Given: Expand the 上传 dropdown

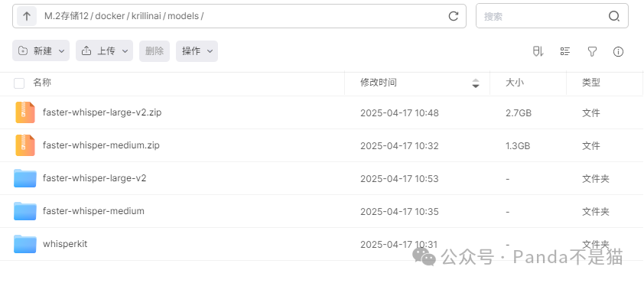Looking at the screenshot, I should (104, 51).
